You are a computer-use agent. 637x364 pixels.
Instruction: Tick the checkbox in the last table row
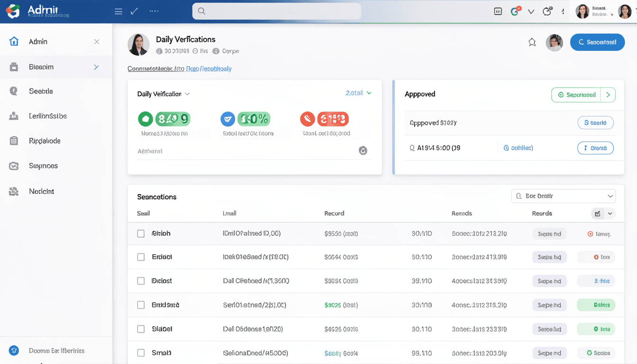141,353
